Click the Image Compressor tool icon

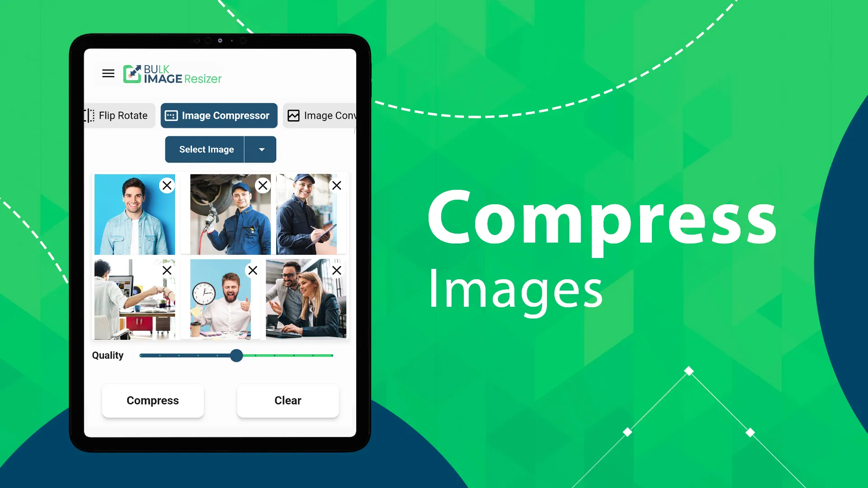[x=172, y=115]
